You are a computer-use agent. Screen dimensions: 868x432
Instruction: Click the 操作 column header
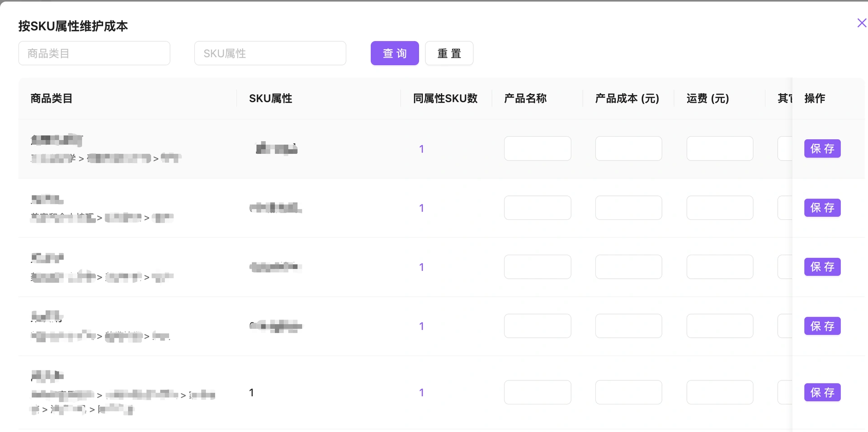[x=815, y=98]
